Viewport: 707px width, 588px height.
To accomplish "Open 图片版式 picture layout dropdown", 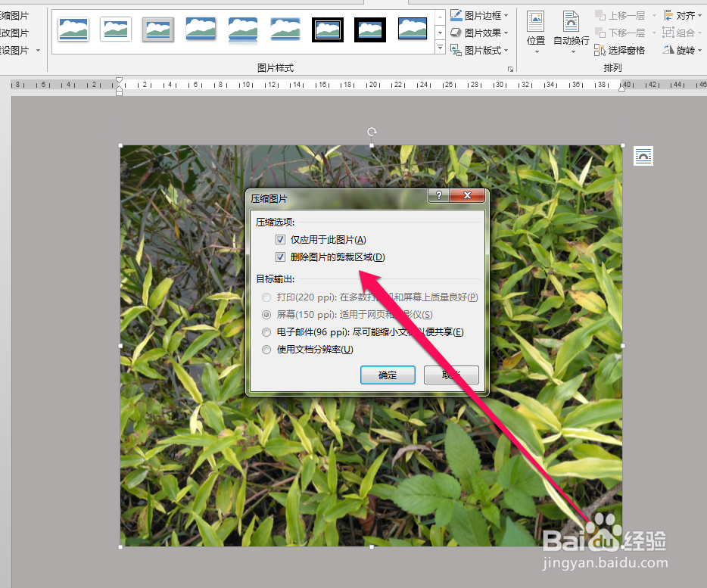I will point(480,51).
